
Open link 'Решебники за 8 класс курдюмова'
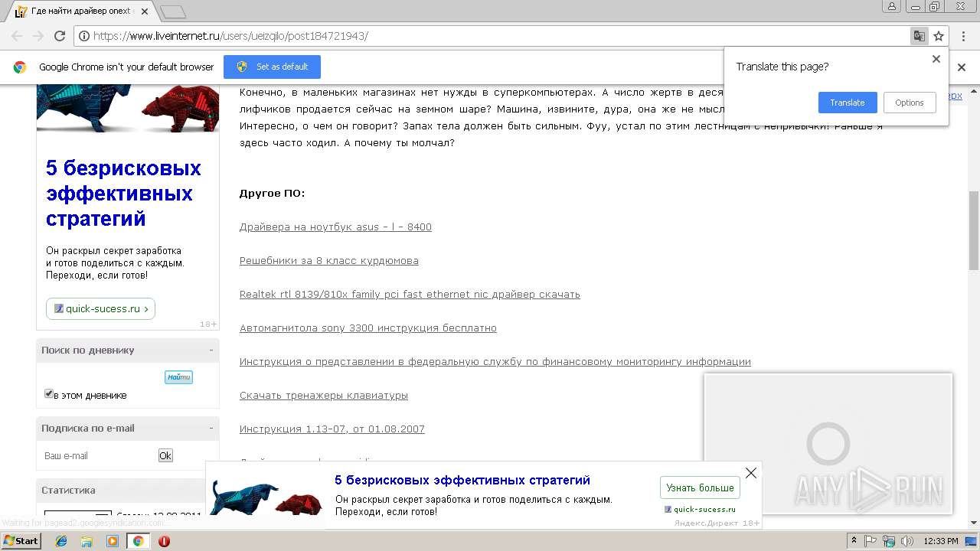(x=329, y=261)
